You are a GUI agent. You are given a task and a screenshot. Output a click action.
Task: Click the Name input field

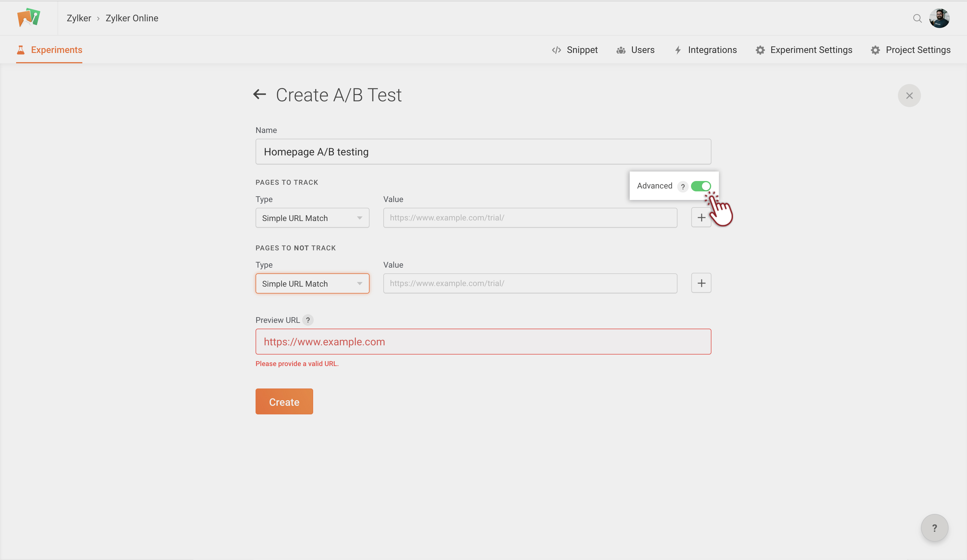coord(483,151)
